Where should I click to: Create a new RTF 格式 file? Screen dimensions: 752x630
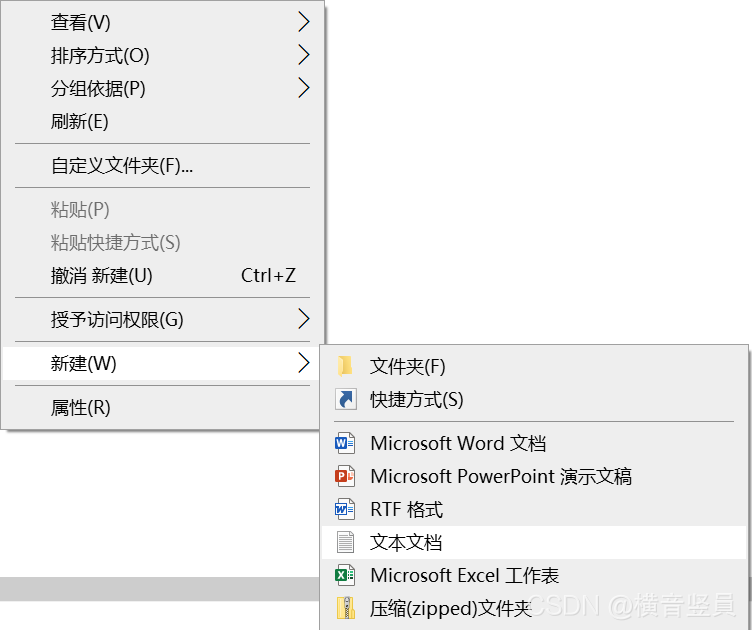pyautogui.click(x=534, y=509)
